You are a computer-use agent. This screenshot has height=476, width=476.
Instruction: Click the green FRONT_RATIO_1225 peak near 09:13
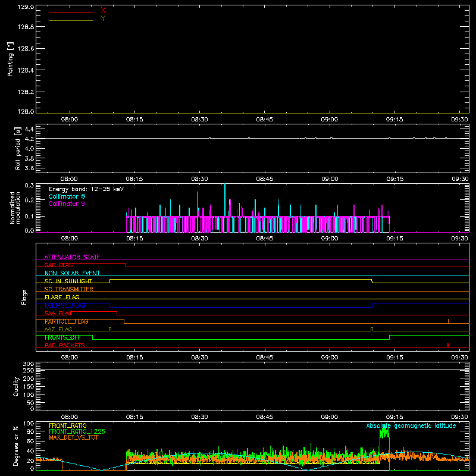(x=384, y=431)
